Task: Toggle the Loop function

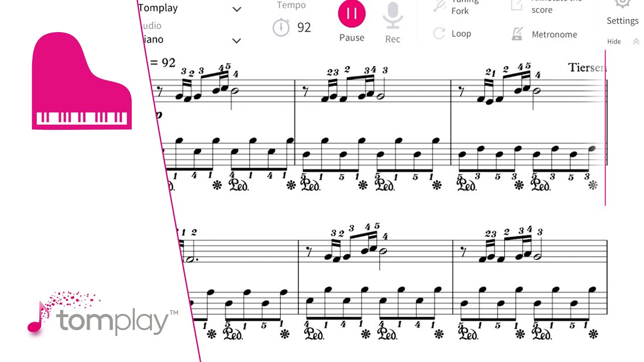Action: point(452,34)
